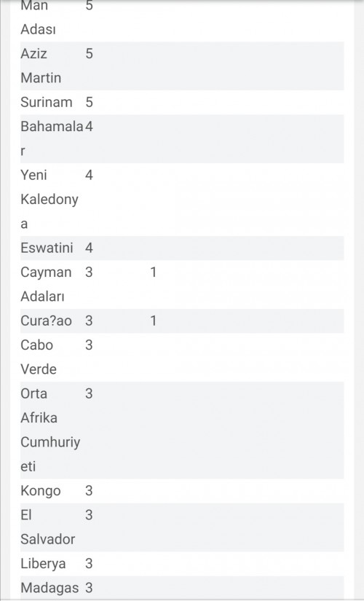Viewport: 364px width, 601px height.
Task: Click the Cayman Adaları country name
Action: coord(46,284)
